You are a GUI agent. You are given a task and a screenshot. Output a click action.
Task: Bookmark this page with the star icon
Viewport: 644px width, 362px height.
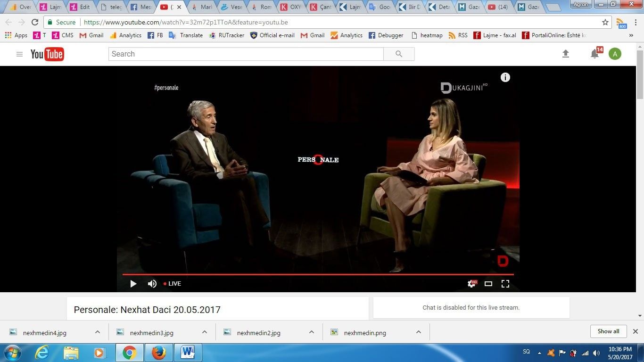click(605, 22)
